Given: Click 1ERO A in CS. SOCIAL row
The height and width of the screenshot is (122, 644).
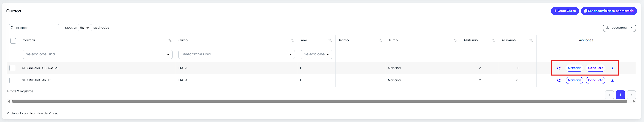Looking at the screenshot, I should tap(183, 68).
